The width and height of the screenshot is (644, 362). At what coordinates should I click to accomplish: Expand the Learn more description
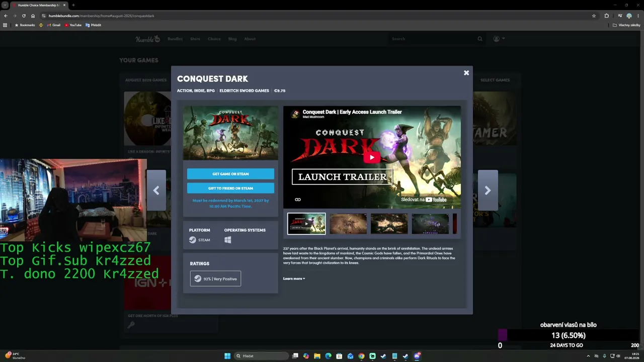point(294,279)
